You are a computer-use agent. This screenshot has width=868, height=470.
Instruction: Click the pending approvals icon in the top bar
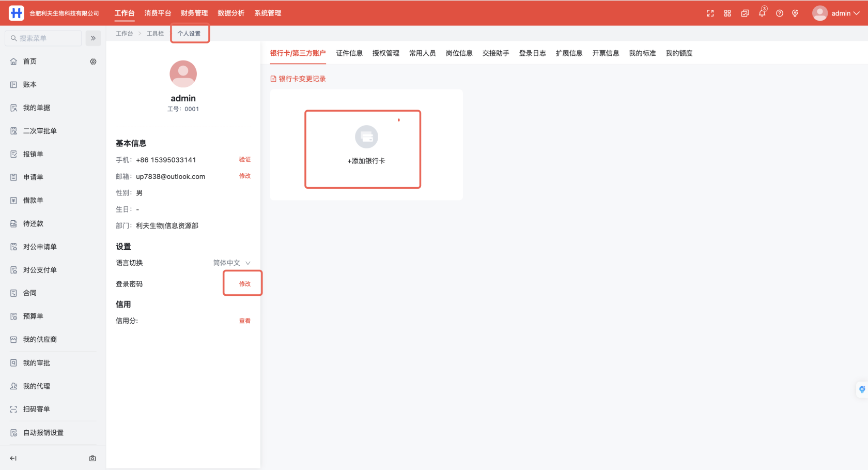(x=745, y=13)
